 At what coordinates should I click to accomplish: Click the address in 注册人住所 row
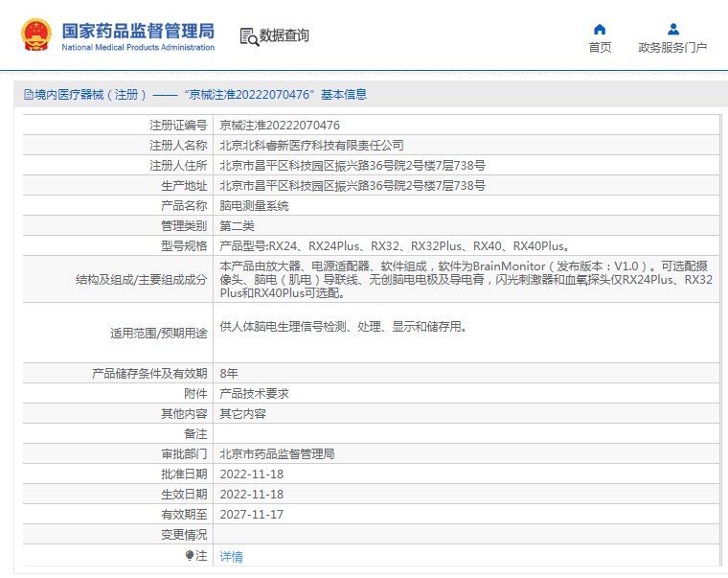(x=353, y=166)
